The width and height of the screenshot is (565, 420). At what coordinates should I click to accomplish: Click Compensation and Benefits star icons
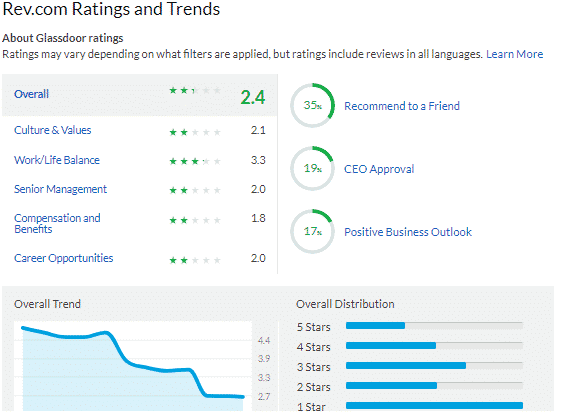195,220
